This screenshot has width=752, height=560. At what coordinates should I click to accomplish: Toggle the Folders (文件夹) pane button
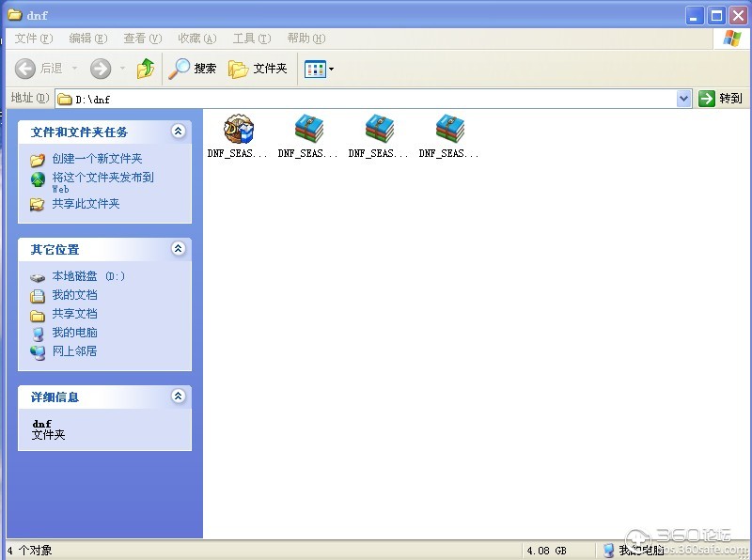tap(258, 69)
